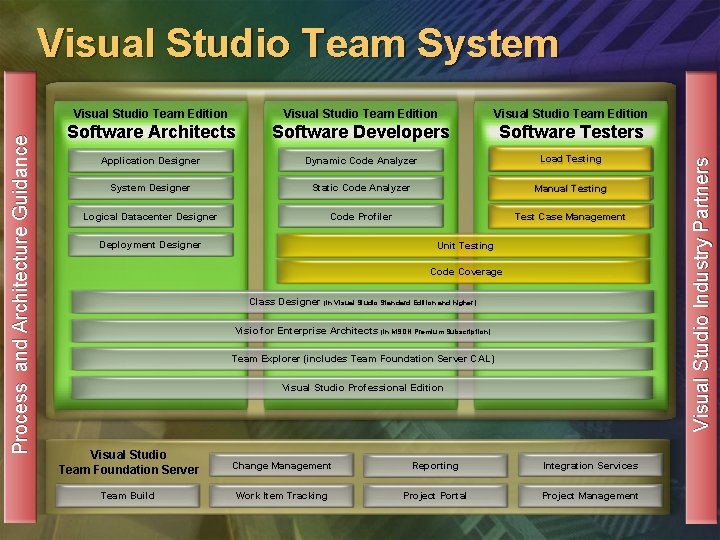The image size is (720, 540).
Task: Click the Unit Testing bar
Action: [463, 246]
